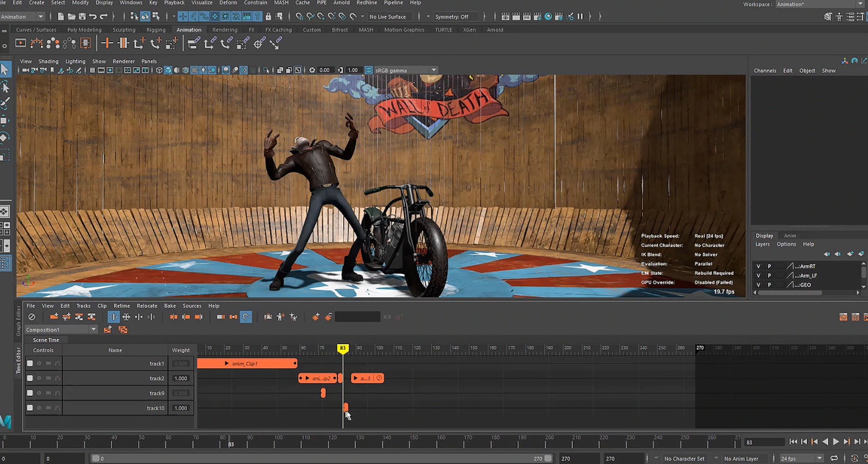Click the Playblast shelf icon
The height and width of the screenshot is (464, 868).
pyautogui.click(x=21, y=43)
